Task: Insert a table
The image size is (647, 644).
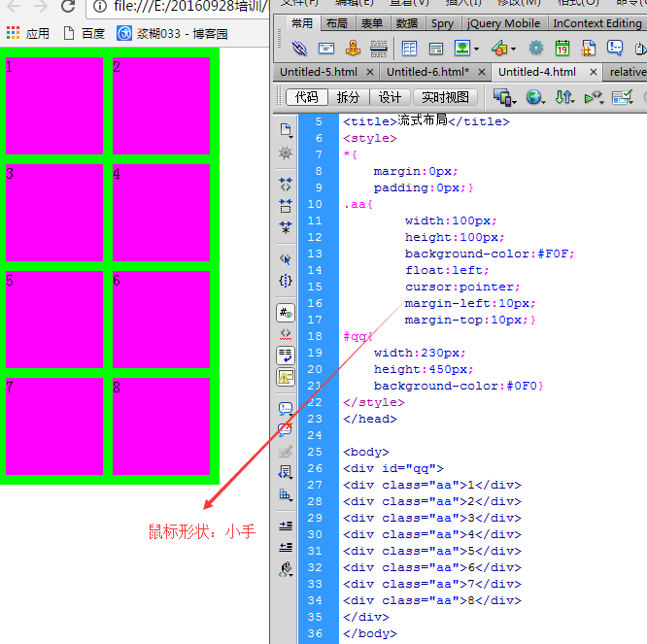Action: pyautogui.click(x=409, y=49)
